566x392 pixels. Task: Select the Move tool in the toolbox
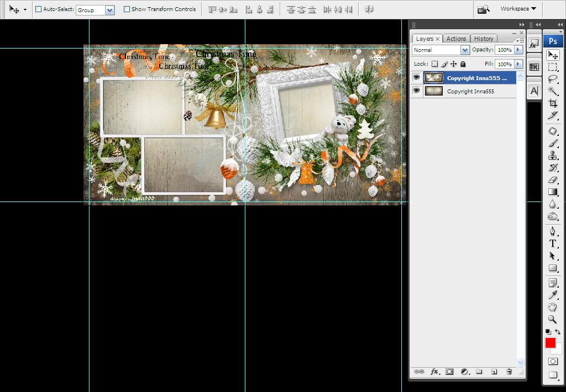tap(553, 55)
